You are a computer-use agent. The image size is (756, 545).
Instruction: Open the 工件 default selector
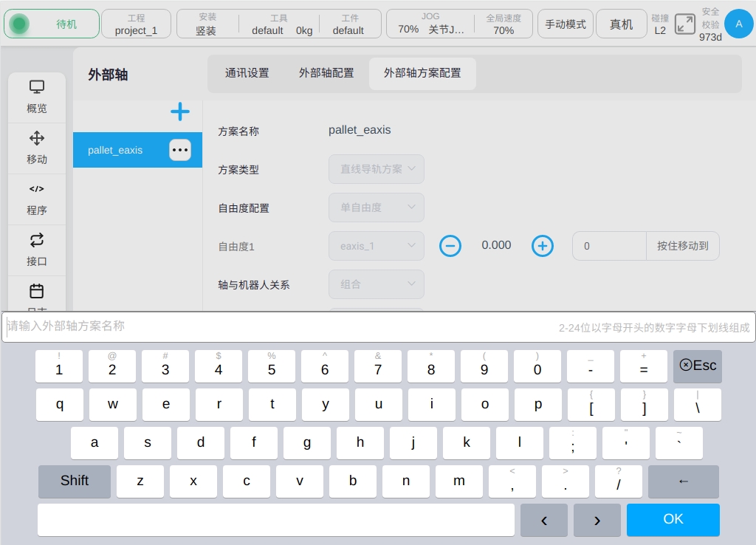pyautogui.click(x=349, y=24)
